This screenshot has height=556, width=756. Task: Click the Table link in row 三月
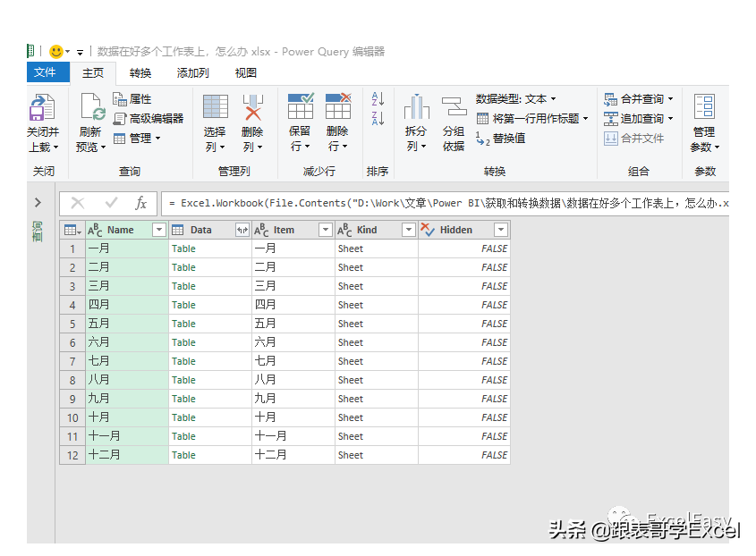(183, 286)
